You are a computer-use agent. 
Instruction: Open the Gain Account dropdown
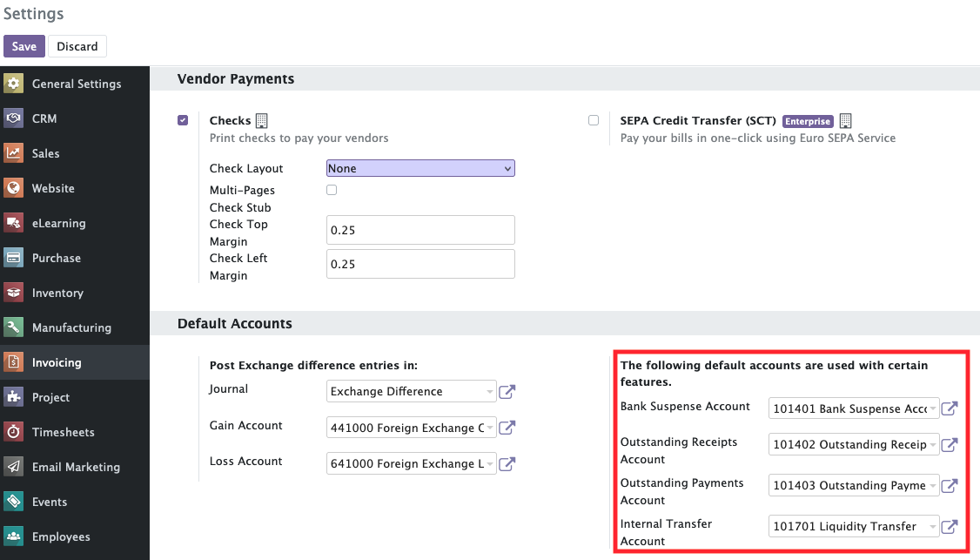[412, 428]
